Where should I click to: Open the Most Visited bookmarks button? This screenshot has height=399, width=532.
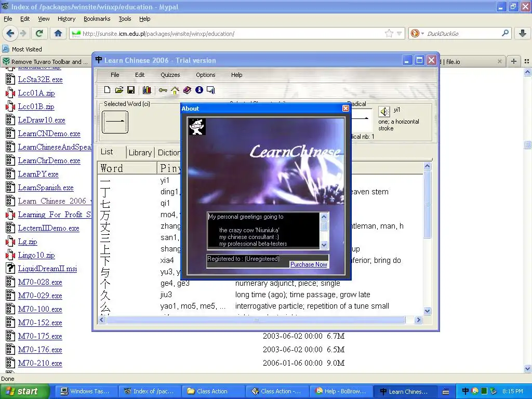coord(22,49)
